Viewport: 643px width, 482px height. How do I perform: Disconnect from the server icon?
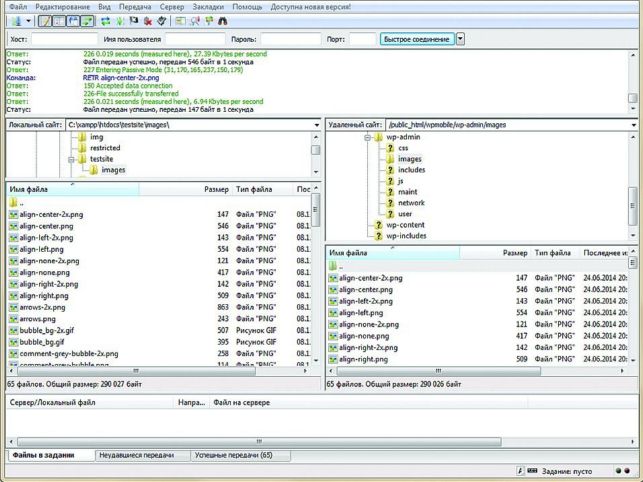click(148, 21)
